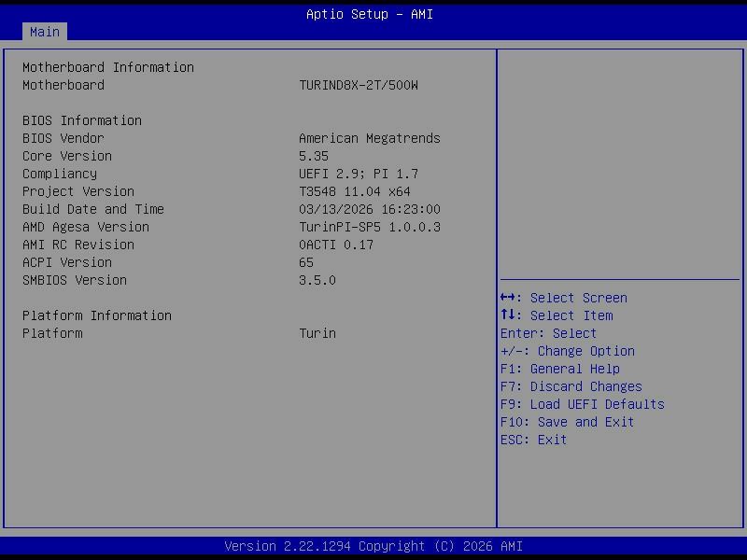Click the Platform Information heading

[97, 315]
